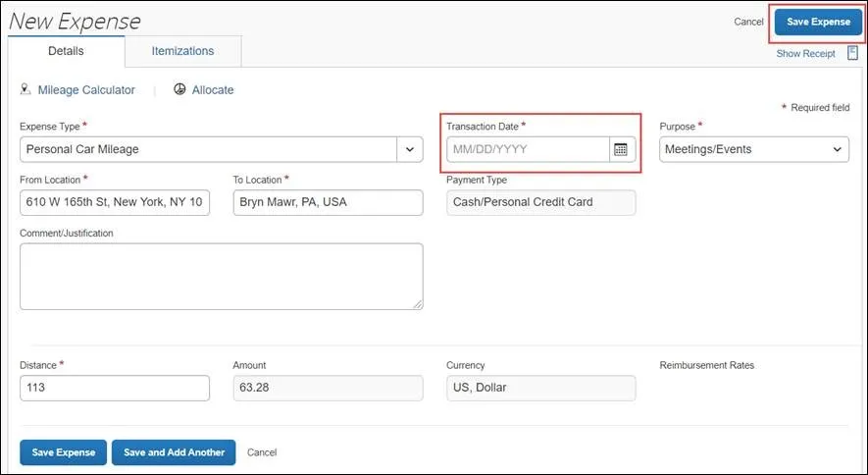Click the Payment Type Cash/Personal Credit Card field
Viewport: 868px width, 475px height.
[x=540, y=202]
